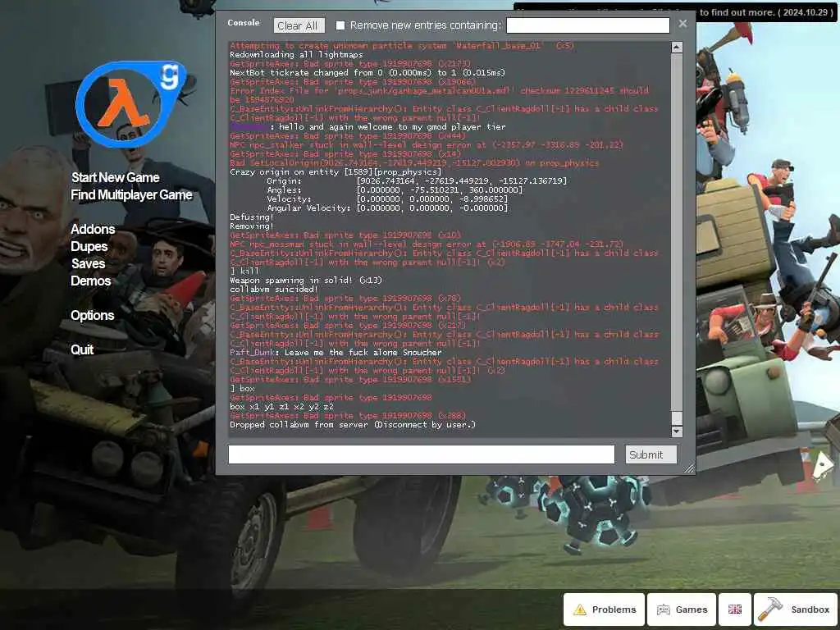This screenshot has width=840, height=630.
Task: Open the Problems warning panel
Action: click(x=604, y=609)
